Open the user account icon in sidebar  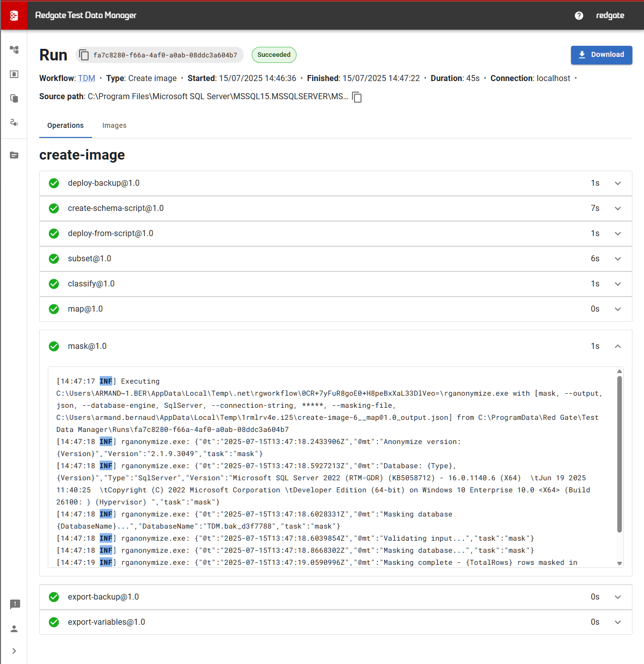[x=14, y=629]
